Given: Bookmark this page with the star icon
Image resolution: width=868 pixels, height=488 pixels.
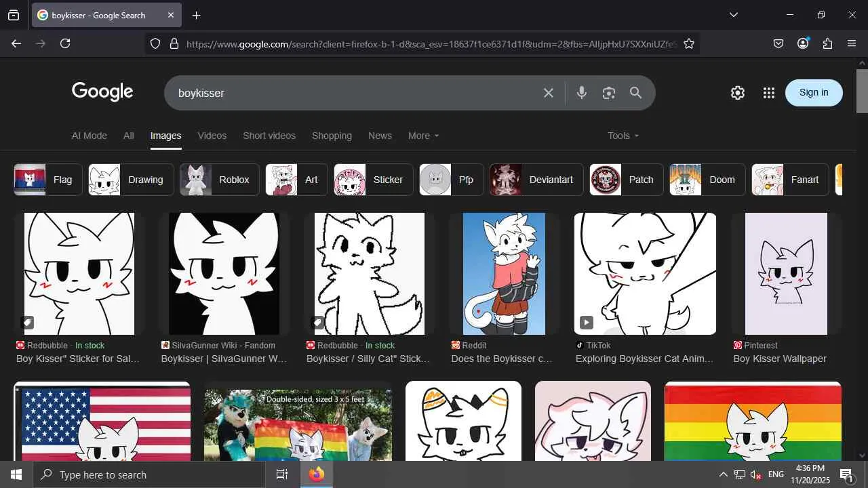Looking at the screenshot, I should (x=689, y=43).
